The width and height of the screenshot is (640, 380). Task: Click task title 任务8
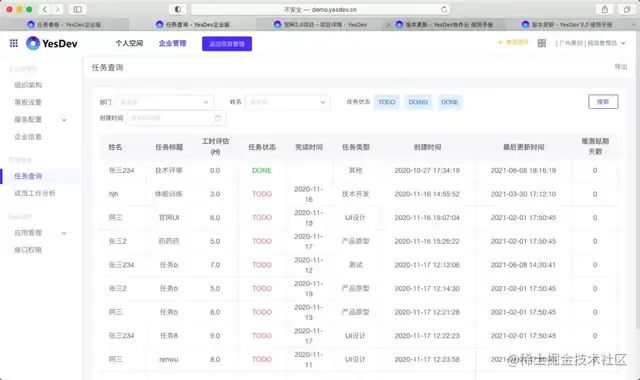[169, 336]
